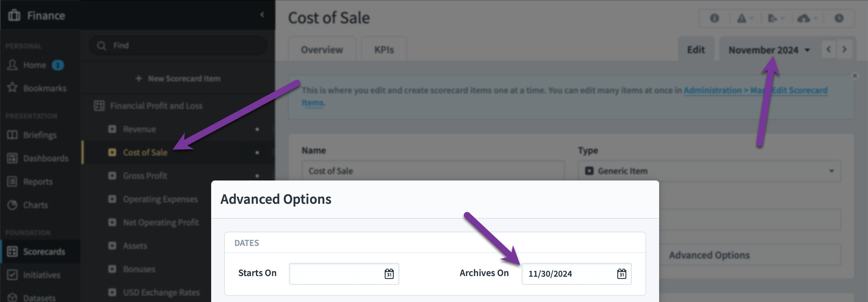The width and height of the screenshot is (868, 302).
Task: Go to next period arrow
Action: (844, 50)
